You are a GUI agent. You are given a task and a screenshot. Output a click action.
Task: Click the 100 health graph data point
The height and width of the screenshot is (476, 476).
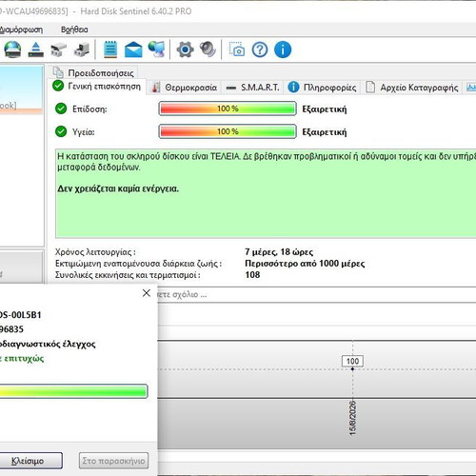point(352,369)
